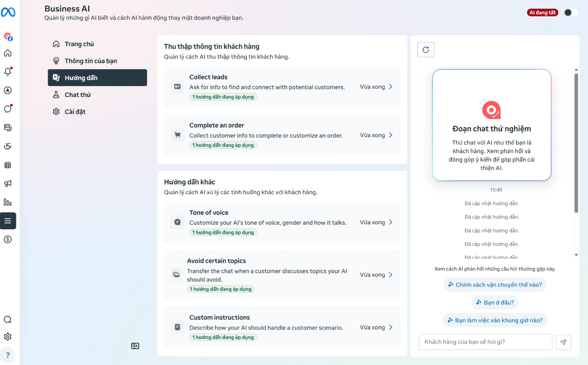Open the insights bar chart icon

coord(8,202)
